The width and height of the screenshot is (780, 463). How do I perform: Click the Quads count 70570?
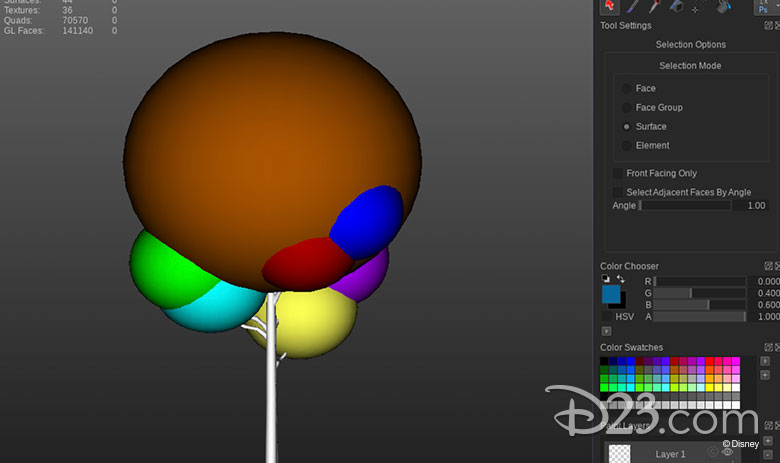[x=75, y=20]
